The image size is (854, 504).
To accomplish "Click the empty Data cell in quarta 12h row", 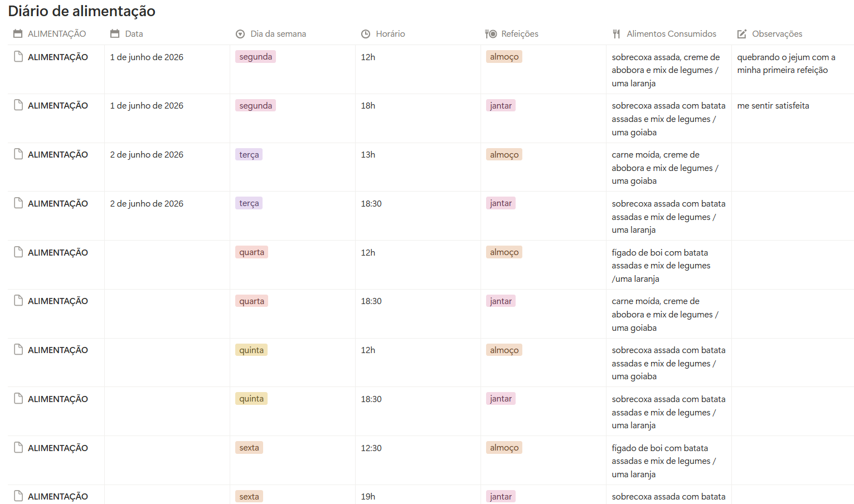I will click(167, 265).
